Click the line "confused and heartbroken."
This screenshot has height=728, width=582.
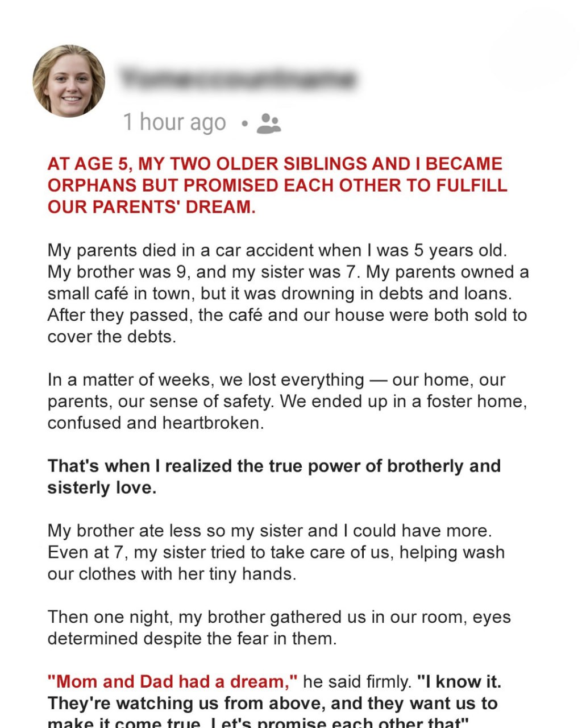[x=155, y=423]
